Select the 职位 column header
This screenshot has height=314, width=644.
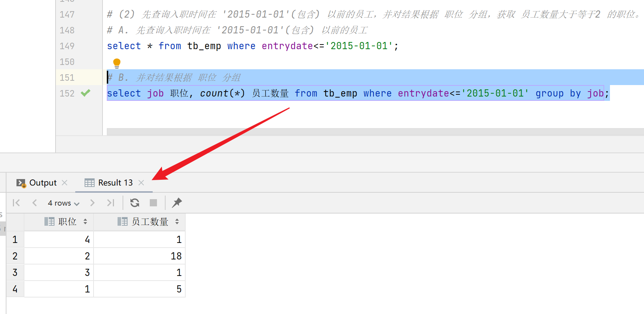pos(59,222)
